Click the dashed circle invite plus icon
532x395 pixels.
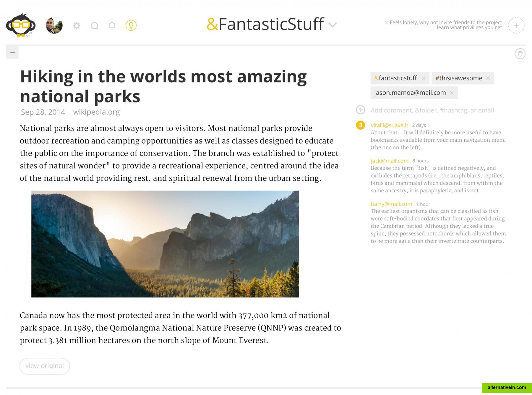[x=516, y=25]
